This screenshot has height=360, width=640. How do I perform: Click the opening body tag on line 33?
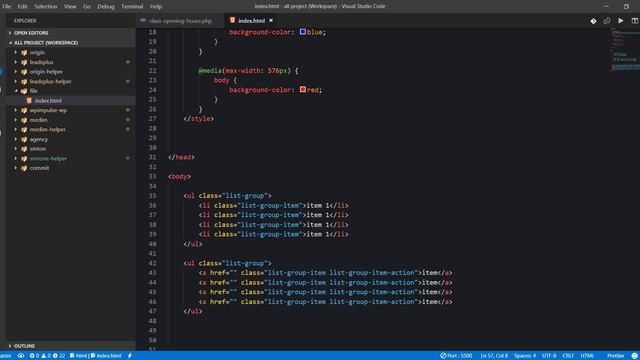[x=180, y=176]
